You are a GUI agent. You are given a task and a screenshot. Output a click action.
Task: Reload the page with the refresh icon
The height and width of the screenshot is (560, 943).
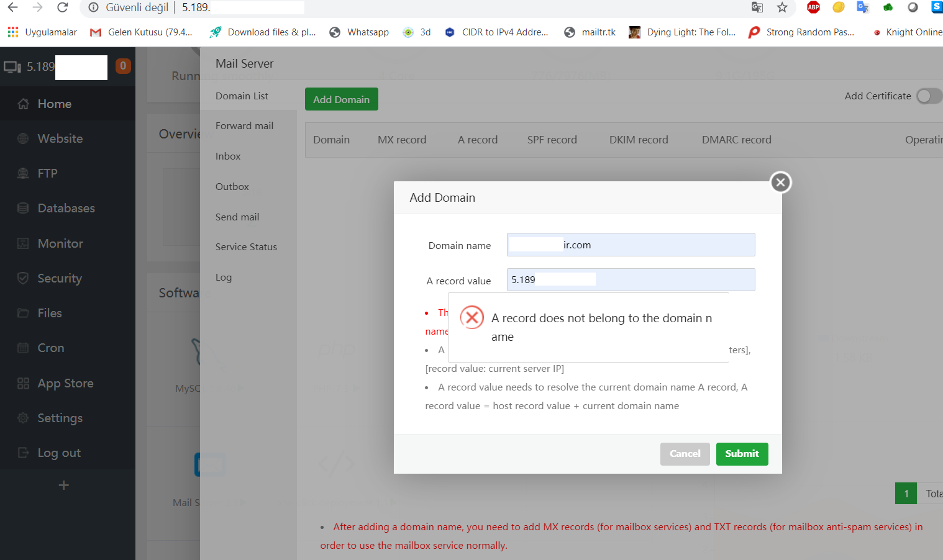click(x=62, y=7)
